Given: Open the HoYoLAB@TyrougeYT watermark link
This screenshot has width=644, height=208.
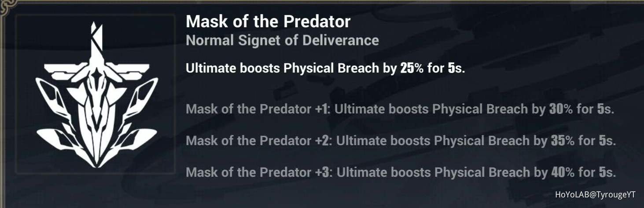Looking at the screenshot, I should pos(595,194).
